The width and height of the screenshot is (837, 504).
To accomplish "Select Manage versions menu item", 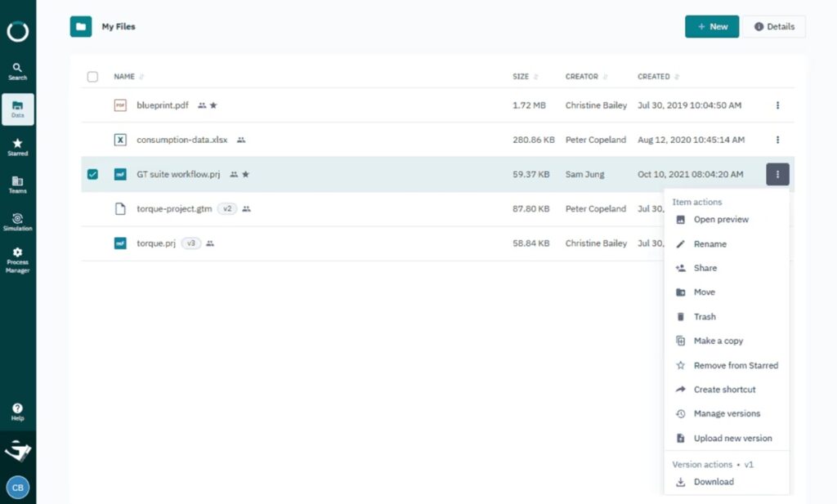I will (x=727, y=414).
